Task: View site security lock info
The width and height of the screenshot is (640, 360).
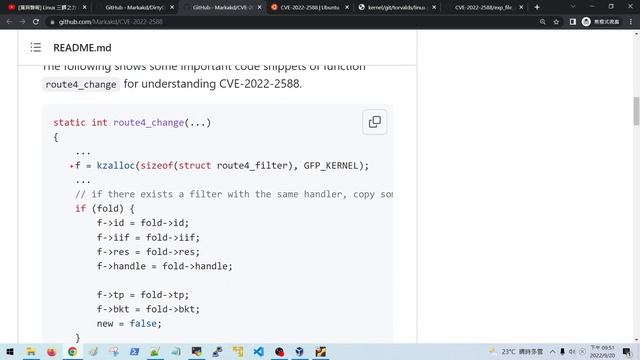Action: (x=52, y=22)
